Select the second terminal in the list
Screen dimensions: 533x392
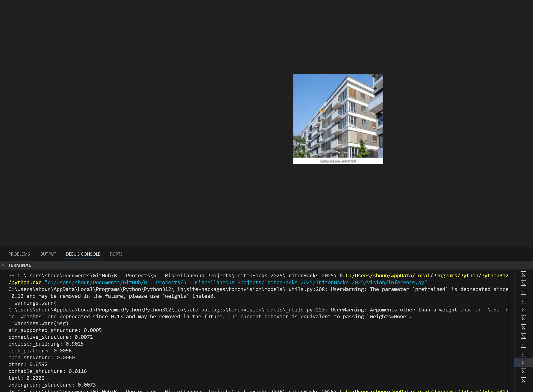point(524,283)
